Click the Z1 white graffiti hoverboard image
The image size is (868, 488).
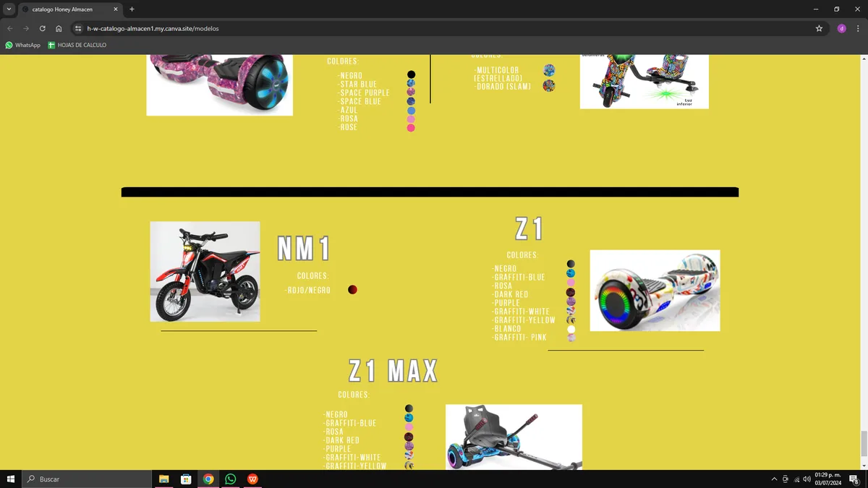[x=655, y=291]
